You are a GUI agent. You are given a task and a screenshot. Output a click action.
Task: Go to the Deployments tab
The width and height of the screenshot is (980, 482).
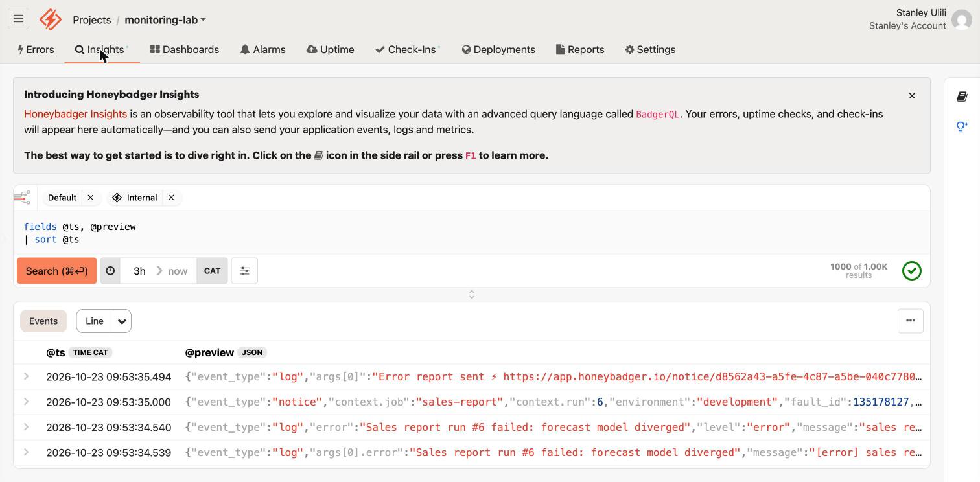[498, 50]
